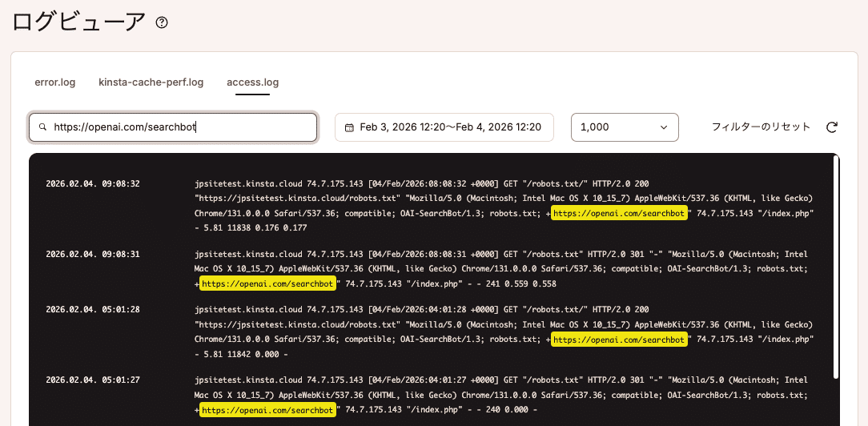
Task: Switch to the error.log tab
Action: (x=54, y=82)
